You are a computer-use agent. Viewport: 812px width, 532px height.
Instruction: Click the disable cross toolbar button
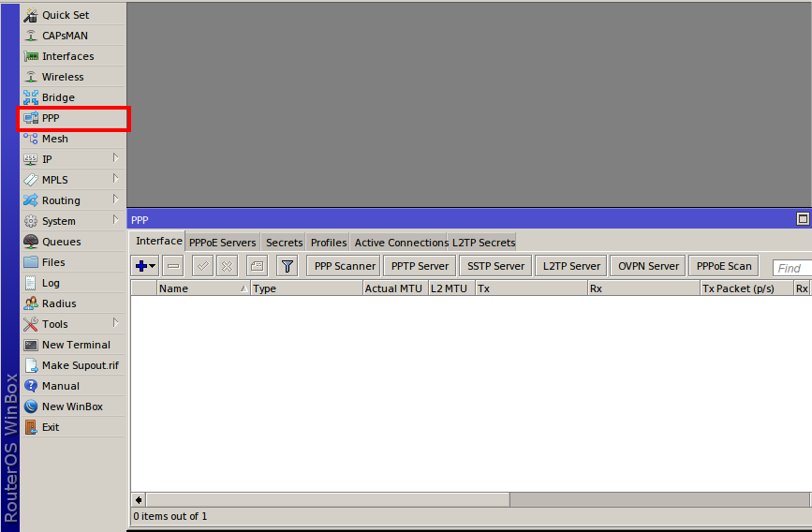[x=227, y=266]
